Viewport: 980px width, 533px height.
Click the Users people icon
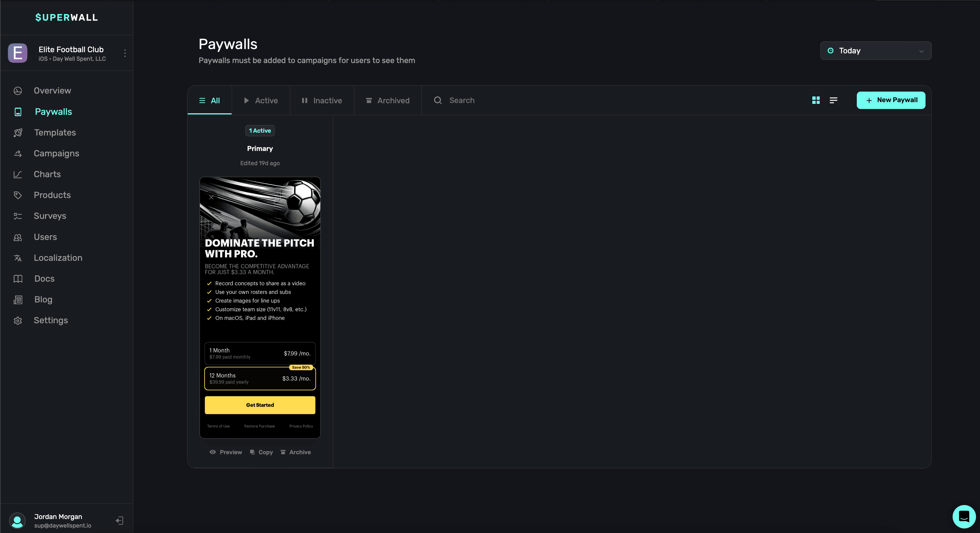[17, 237]
